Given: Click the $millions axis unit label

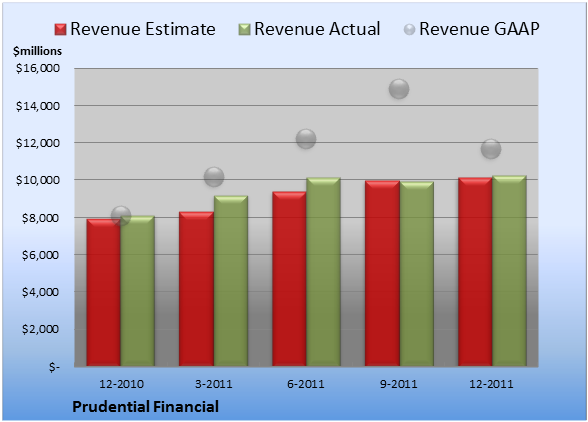Looking at the screenshot, I should [x=38, y=51].
